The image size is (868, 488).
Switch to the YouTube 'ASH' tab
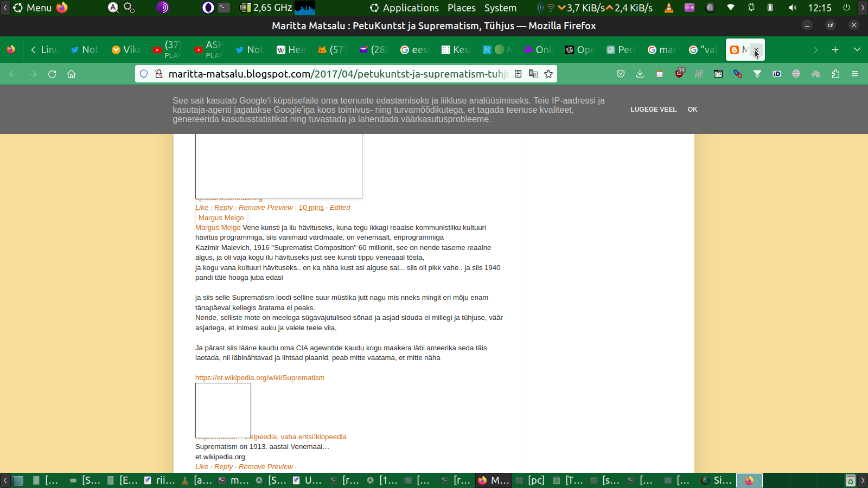point(208,50)
